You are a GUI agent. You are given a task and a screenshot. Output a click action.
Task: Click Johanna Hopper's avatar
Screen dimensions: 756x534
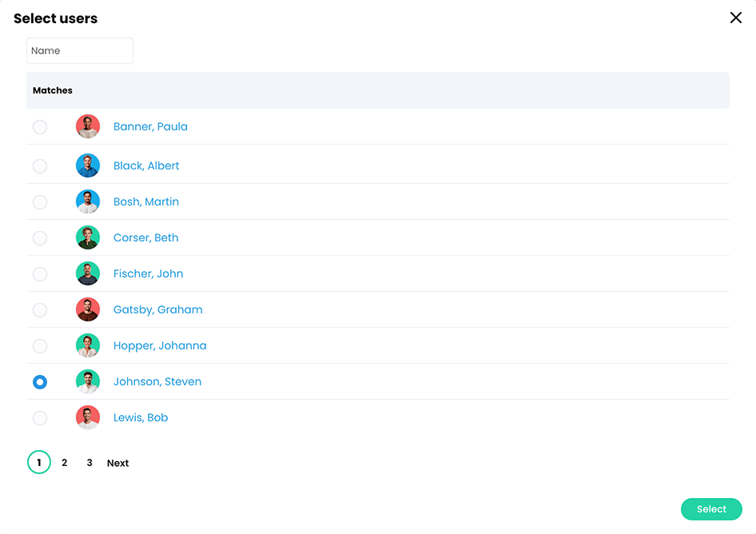88,345
